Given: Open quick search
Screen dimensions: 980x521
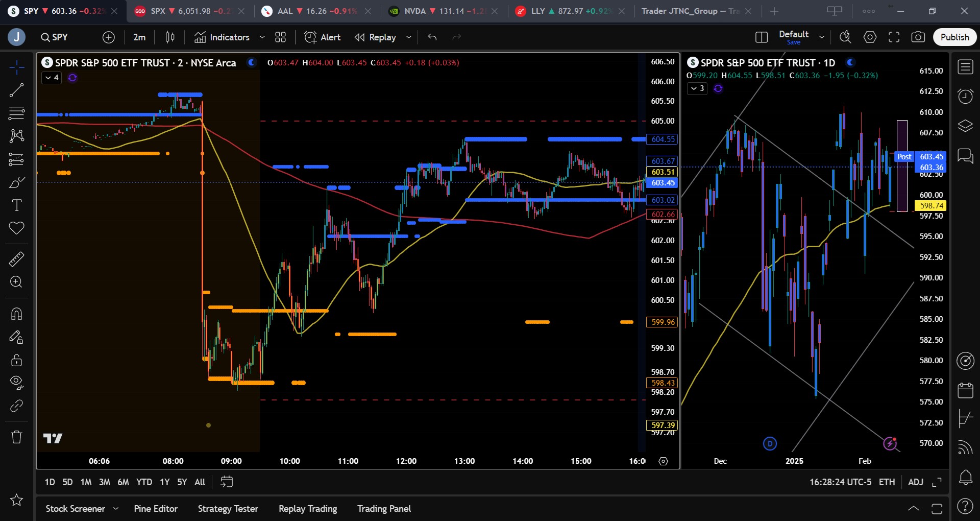Looking at the screenshot, I should pyautogui.click(x=845, y=37).
